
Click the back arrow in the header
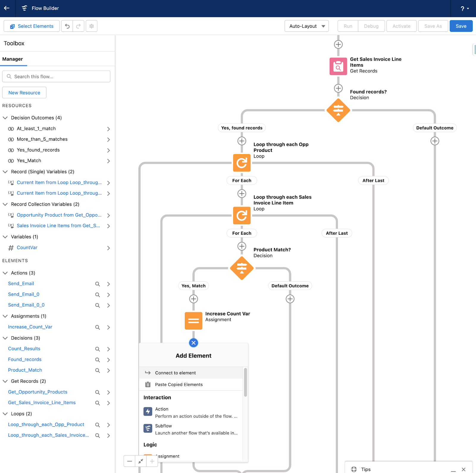[x=7, y=8]
